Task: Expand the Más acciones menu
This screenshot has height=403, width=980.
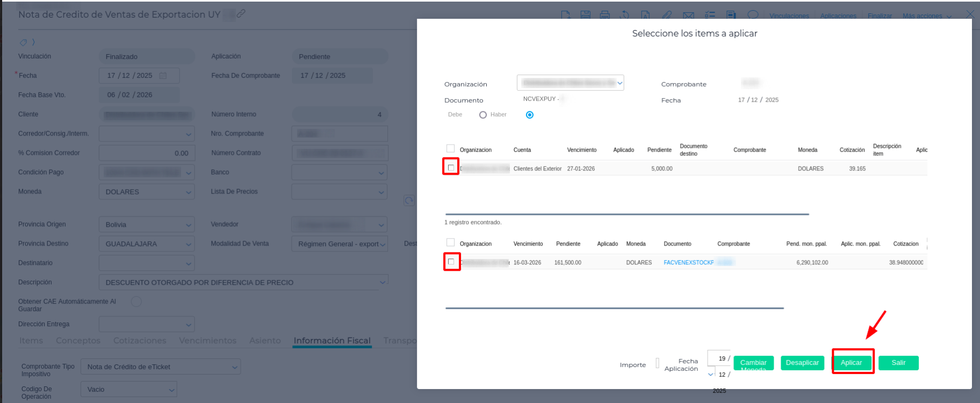Action: click(926, 16)
